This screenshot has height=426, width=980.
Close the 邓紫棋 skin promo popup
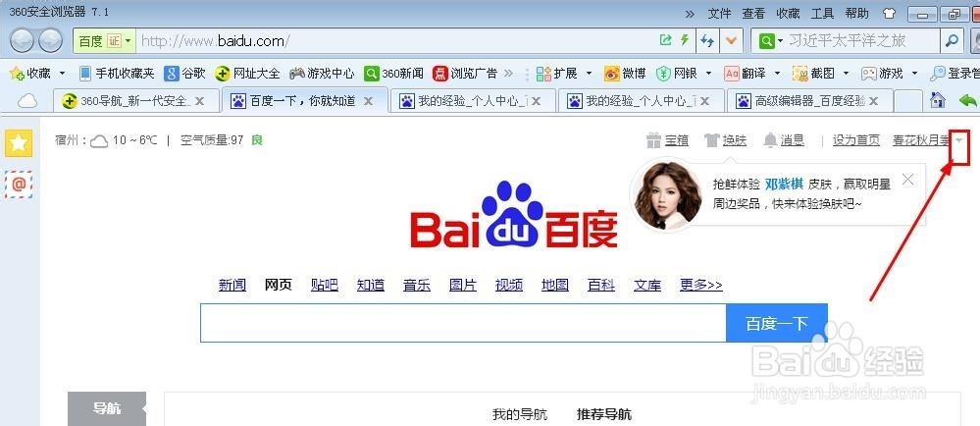click(x=908, y=180)
